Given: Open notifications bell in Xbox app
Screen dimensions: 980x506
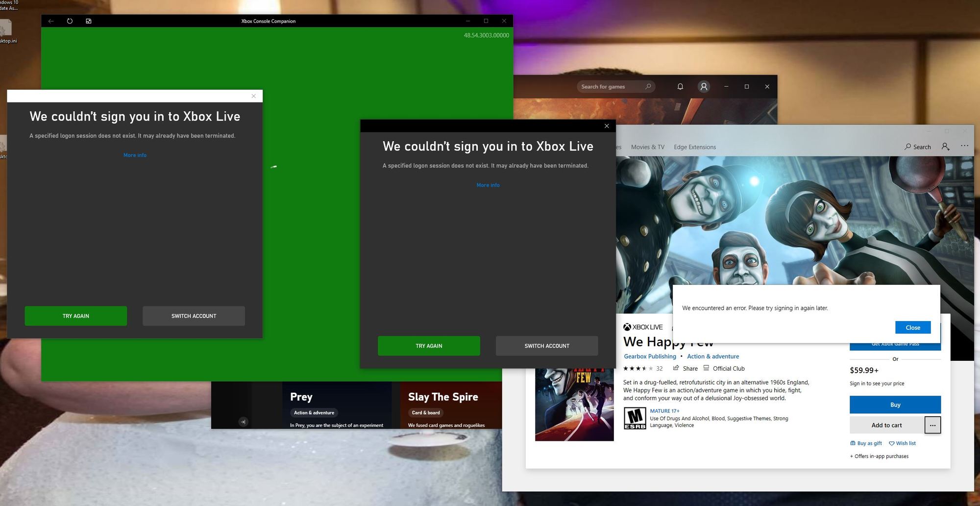Looking at the screenshot, I should click(680, 87).
